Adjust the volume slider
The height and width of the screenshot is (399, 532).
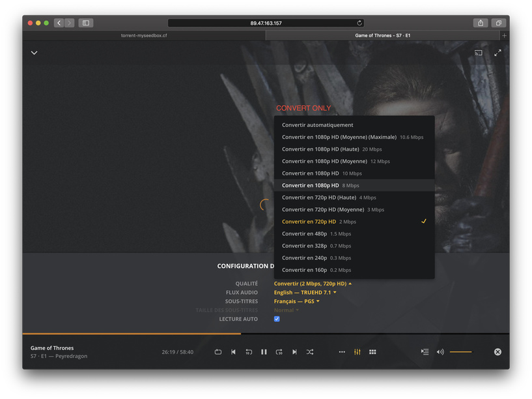(461, 352)
